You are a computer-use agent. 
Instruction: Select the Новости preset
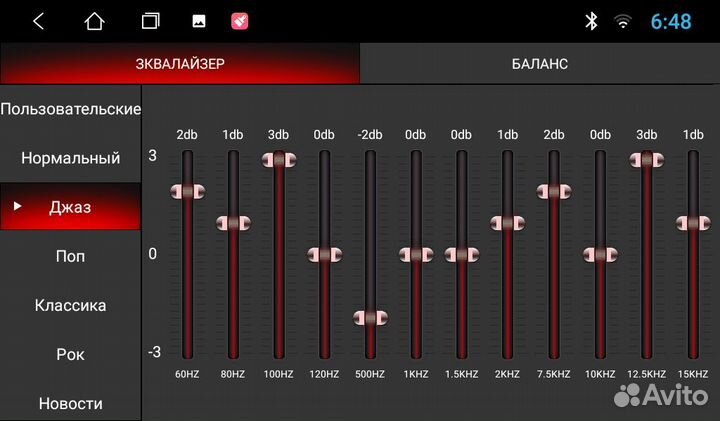click(70, 403)
